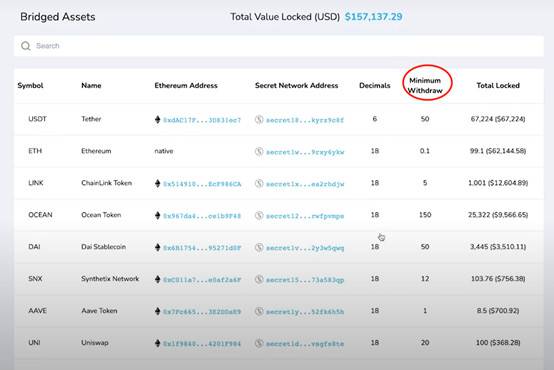Click the Secret Network icon in the LINK row
The image size is (554, 370).
tap(259, 183)
